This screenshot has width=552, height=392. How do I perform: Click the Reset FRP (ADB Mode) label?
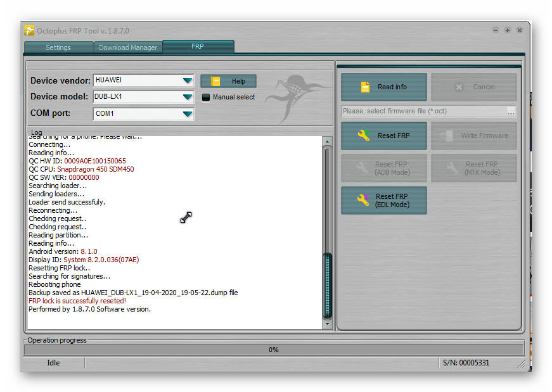[x=392, y=168]
